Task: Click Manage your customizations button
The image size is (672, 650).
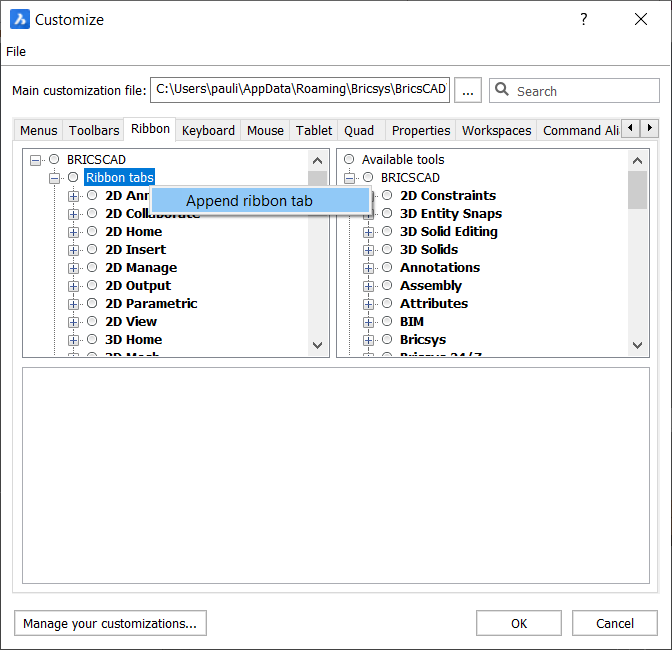Action: [110, 623]
